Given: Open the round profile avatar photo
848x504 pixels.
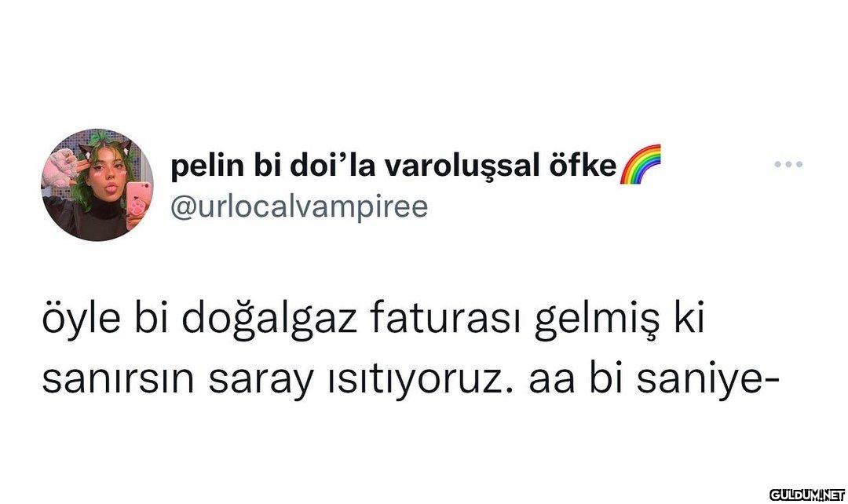Looking at the screenshot, I should (x=97, y=184).
